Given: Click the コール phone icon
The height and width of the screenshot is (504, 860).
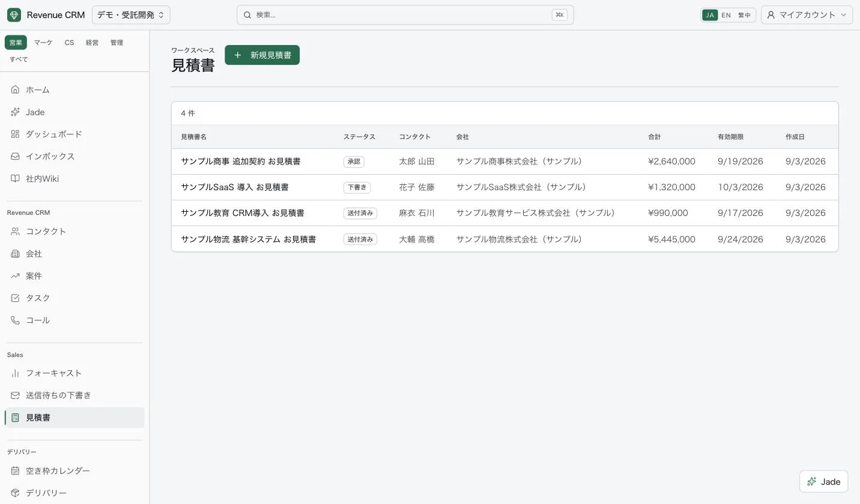Looking at the screenshot, I should [x=16, y=320].
